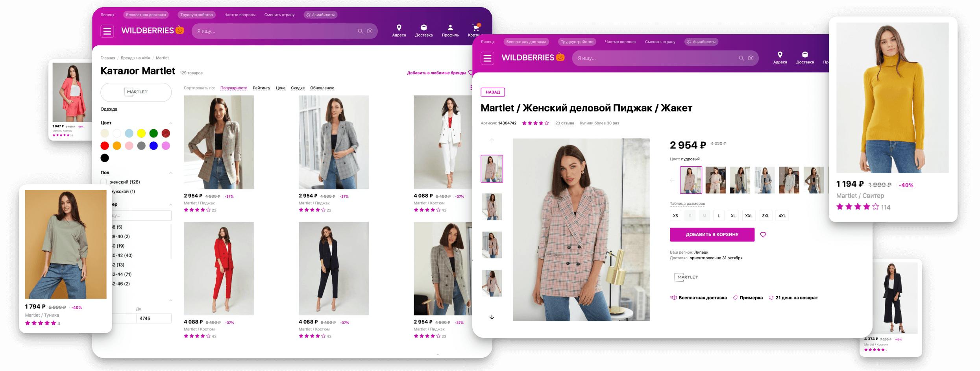The height and width of the screenshot is (371, 980).
Task: Collapse the Пол filter section
Action: tap(171, 173)
